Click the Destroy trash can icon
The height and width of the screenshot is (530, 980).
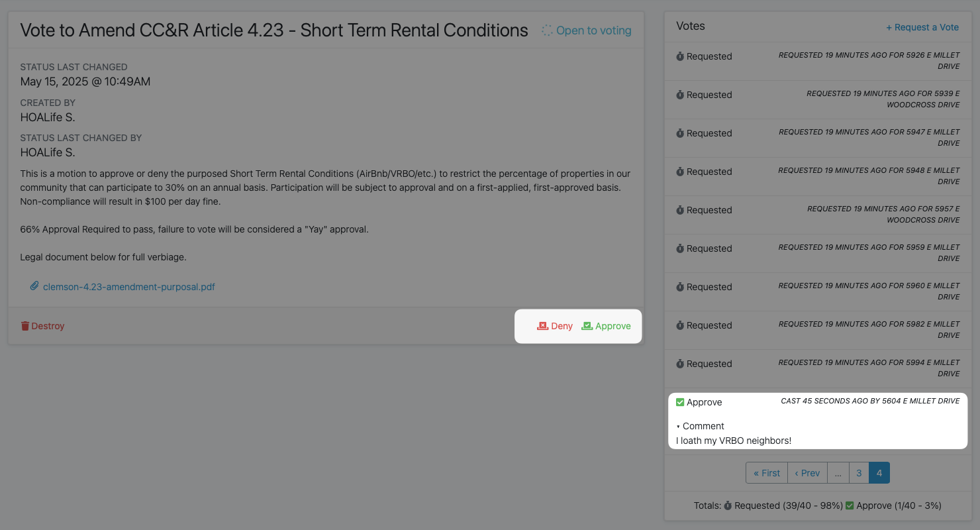pyautogui.click(x=25, y=326)
